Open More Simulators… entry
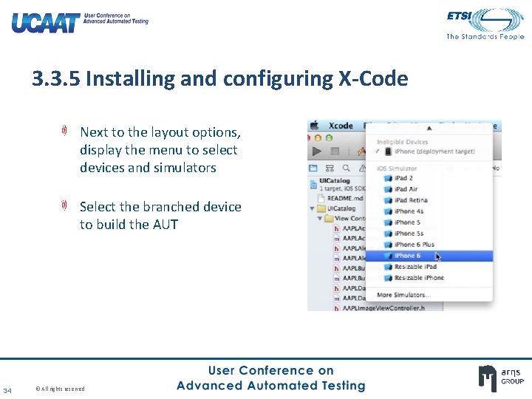Screen dimensions: 532x399 (x=429, y=295)
